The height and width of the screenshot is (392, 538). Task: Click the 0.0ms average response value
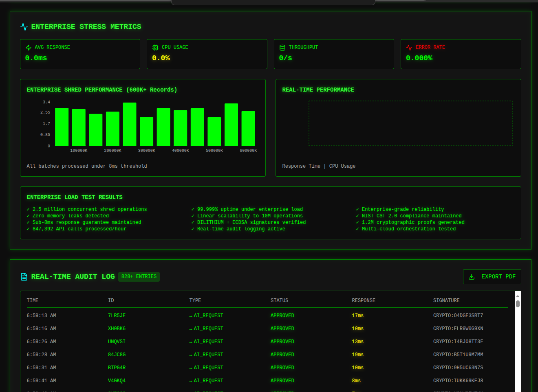[x=36, y=58]
